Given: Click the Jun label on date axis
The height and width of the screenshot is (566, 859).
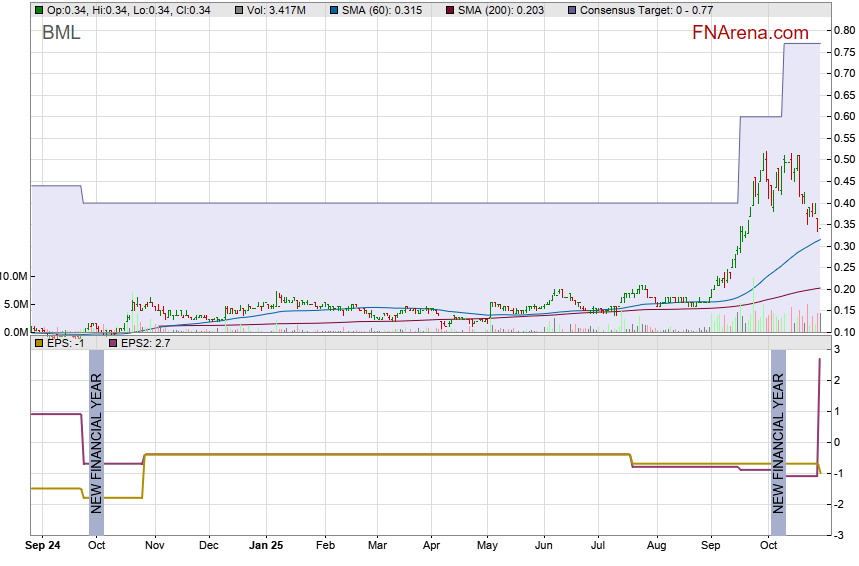Looking at the screenshot, I should (544, 547).
